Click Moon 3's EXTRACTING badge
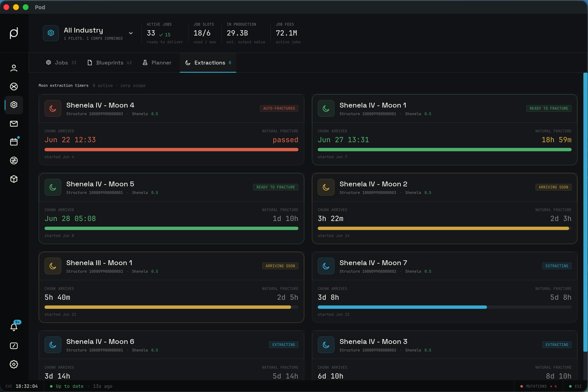Image resolution: width=588 pixels, height=392 pixels. tap(557, 345)
